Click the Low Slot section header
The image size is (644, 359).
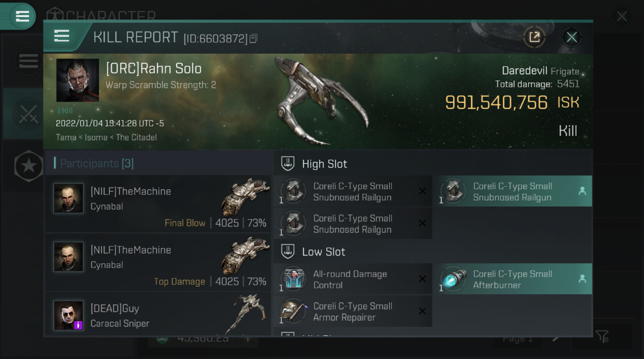click(324, 252)
